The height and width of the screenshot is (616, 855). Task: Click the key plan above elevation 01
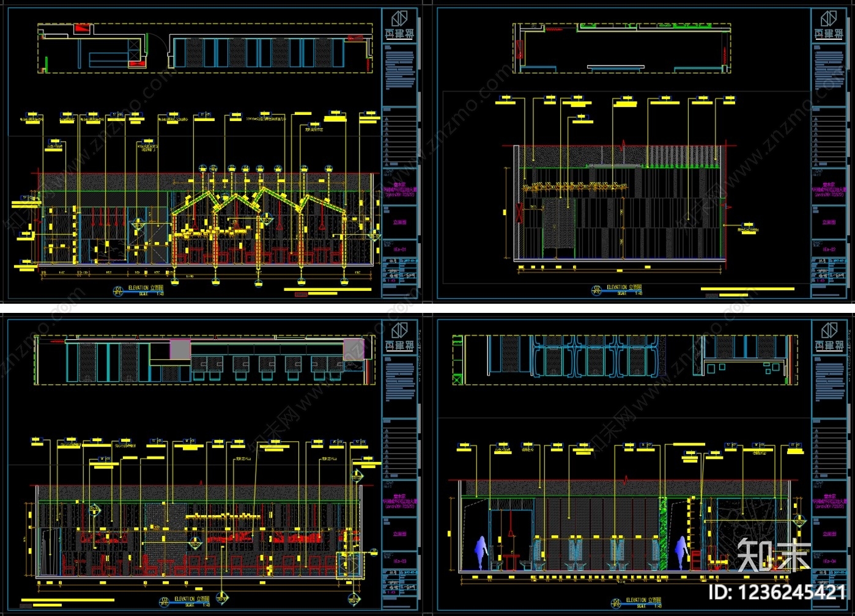click(205, 48)
